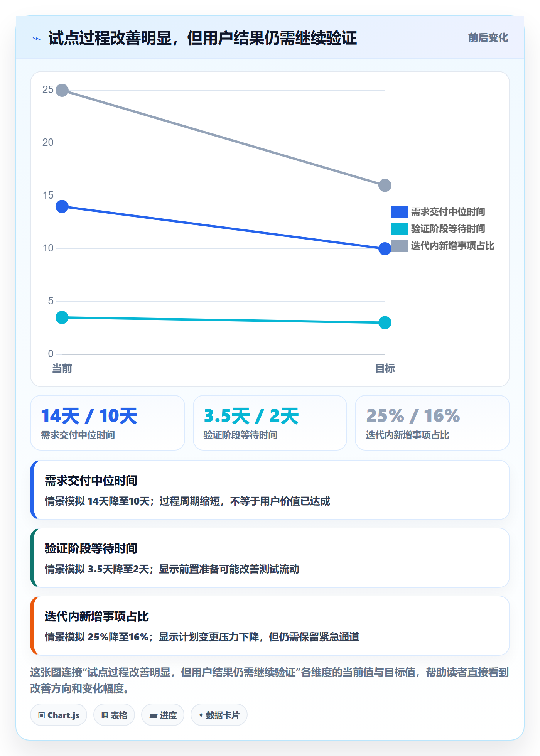540x756 pixels.
Task: Click text 情景模拟 25%降至16% description
Action: (x=202, y=637)
